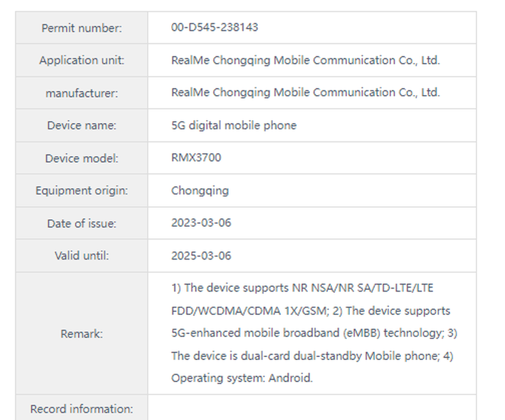This screenshot has width=505, height=420.
Task: Click the 'Device model:' label
Action: tap(81, 159)
